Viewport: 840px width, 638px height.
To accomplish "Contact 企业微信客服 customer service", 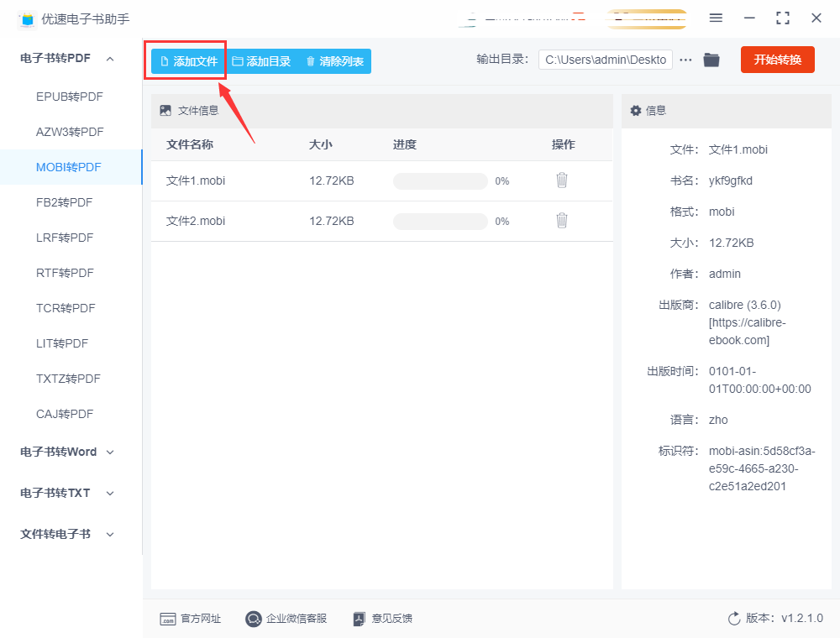I will [x=286, y=619].
